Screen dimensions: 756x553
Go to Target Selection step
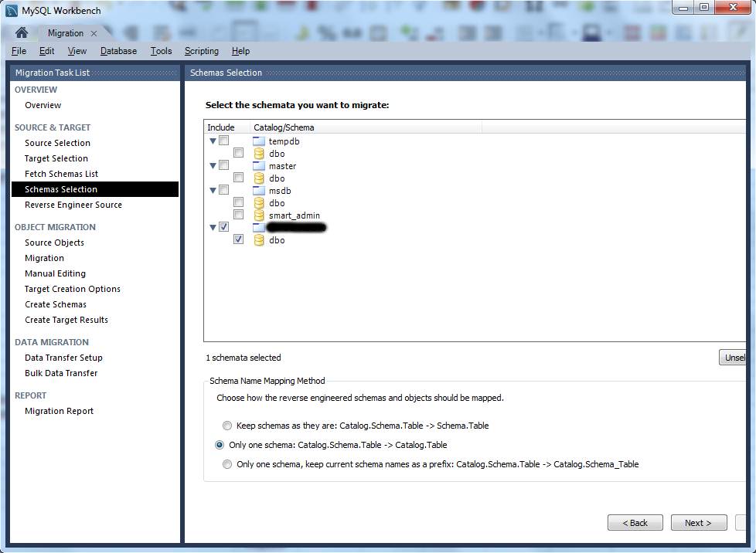click(x=56, y=158)
